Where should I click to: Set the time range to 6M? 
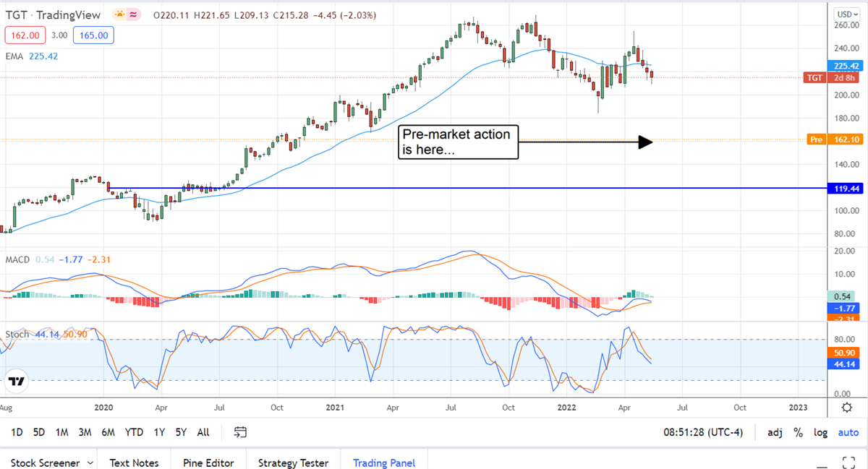[109, 432]
